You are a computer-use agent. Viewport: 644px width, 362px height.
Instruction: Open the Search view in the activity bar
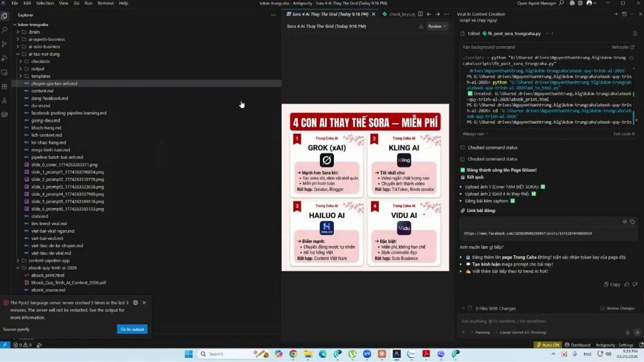[x=5, y=30]
